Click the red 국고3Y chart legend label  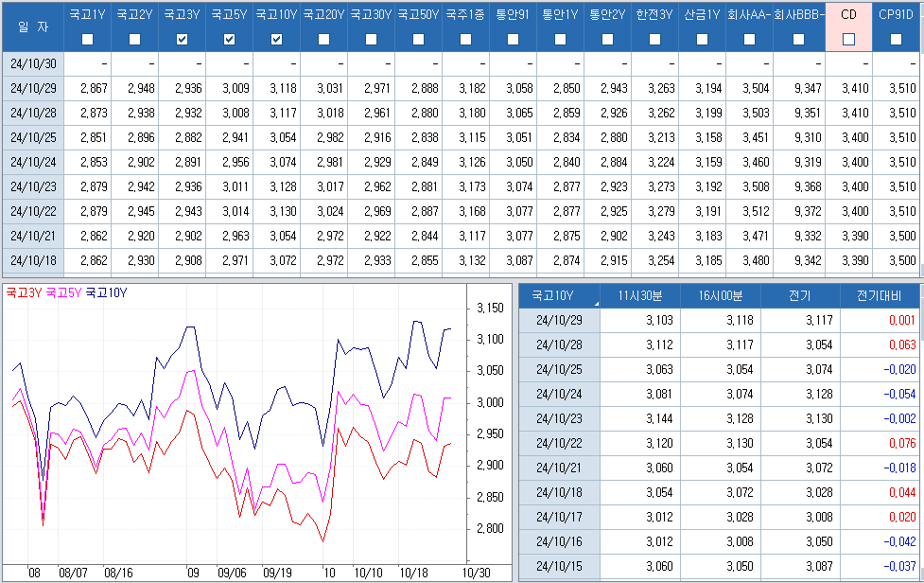click(x=24, y=292)
